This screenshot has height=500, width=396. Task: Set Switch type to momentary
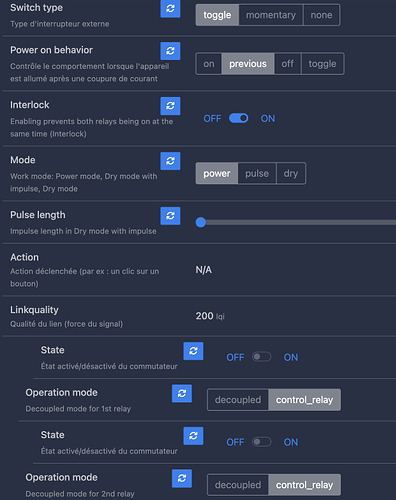(271, 15)
